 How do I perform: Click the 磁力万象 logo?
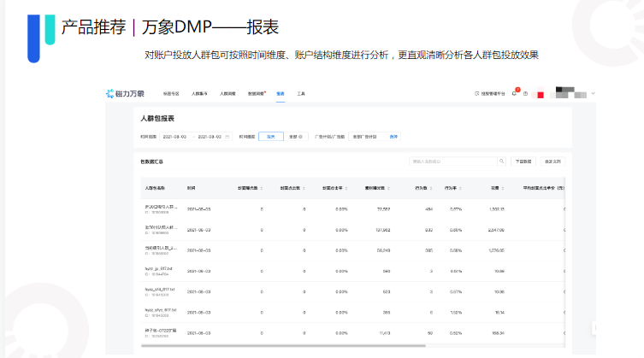125,94
